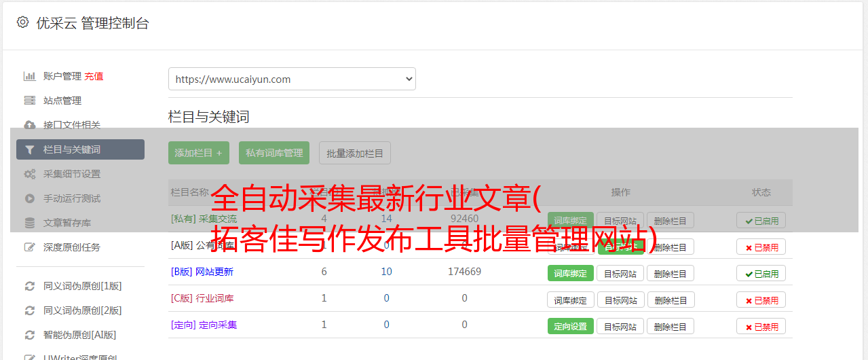This screenshot has width=868, height=360.
Task: Click 删除栏目 in the 定向采集 row
Action: [x=671, y=327]
